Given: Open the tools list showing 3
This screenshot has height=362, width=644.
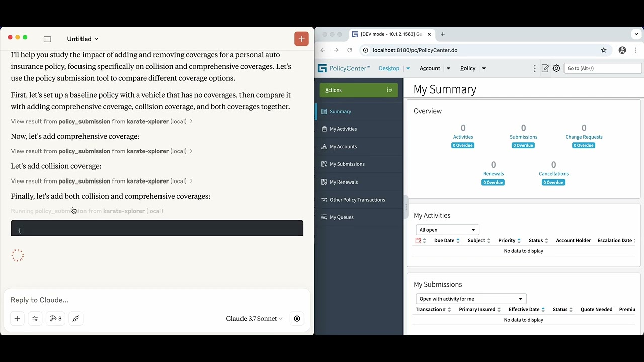Looking at the screenshot, I should pos(55,318).
